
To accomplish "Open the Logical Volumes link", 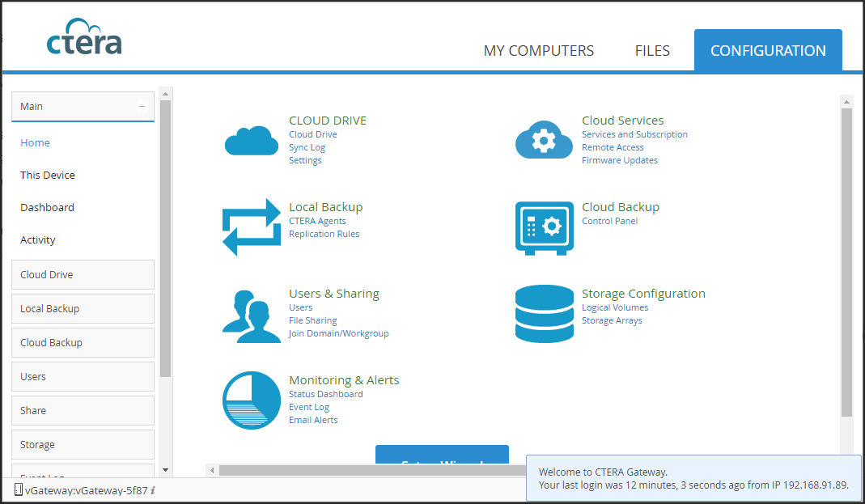I will pyautogui.click(x=615, y=307).
